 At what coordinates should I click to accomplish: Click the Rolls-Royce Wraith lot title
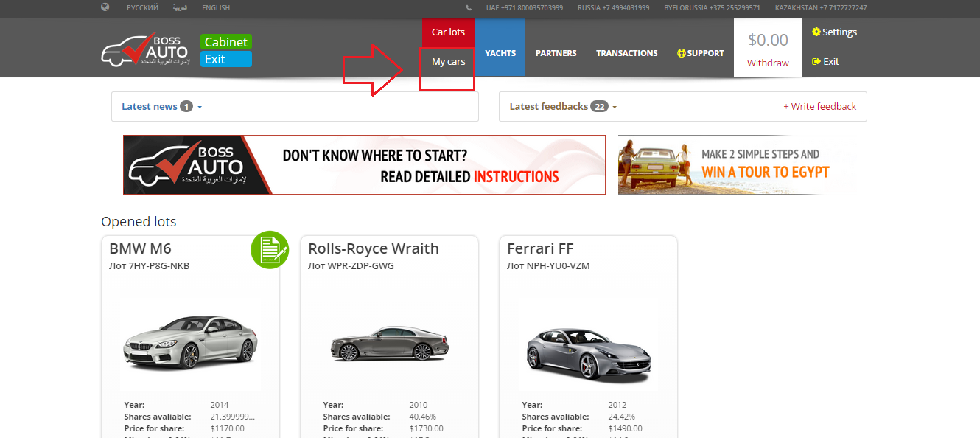pos(374,248)
